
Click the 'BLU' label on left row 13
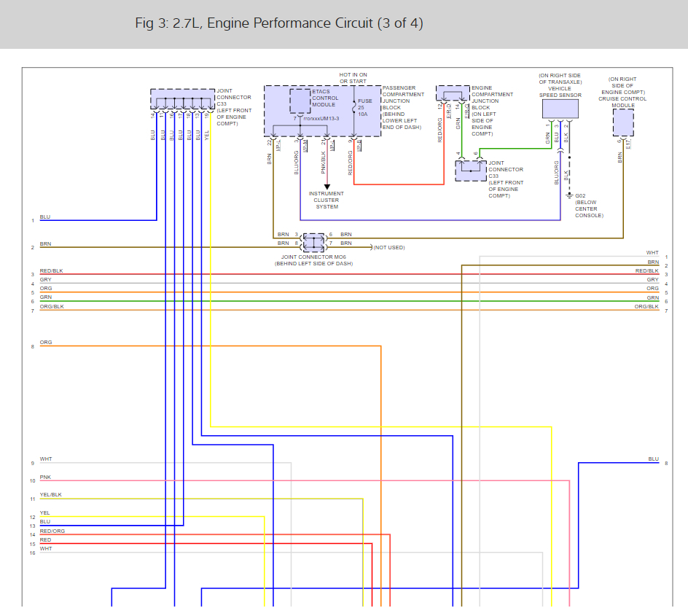(x=45, y=522)
